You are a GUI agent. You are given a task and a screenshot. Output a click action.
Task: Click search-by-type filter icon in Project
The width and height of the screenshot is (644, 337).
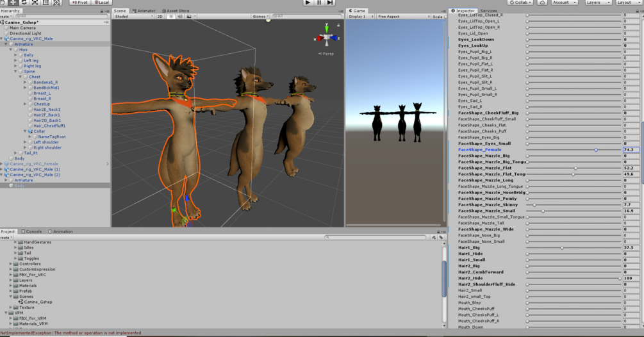434,237
